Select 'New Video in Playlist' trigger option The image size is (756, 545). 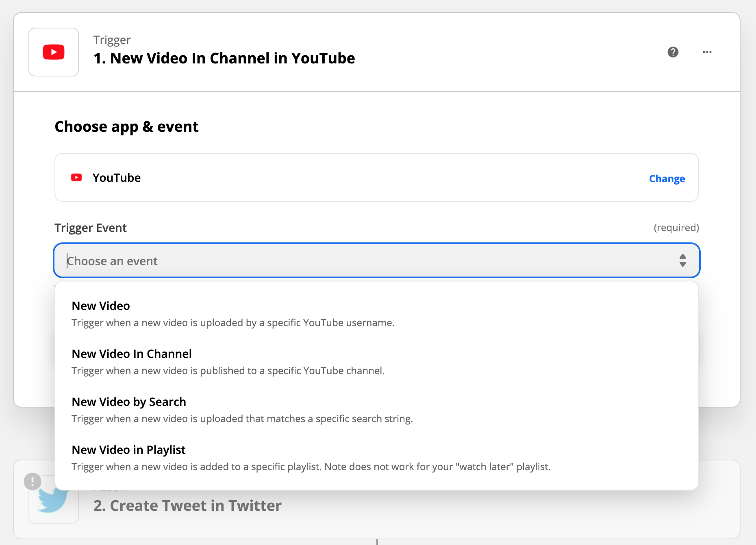[128, 450]
